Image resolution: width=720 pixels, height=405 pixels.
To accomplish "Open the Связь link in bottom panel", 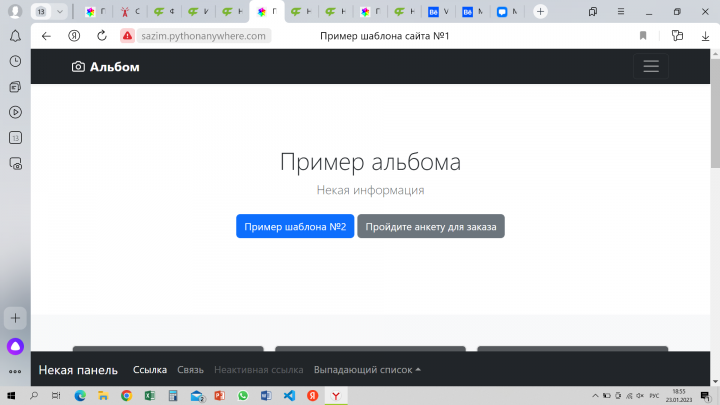I will 191,370.
